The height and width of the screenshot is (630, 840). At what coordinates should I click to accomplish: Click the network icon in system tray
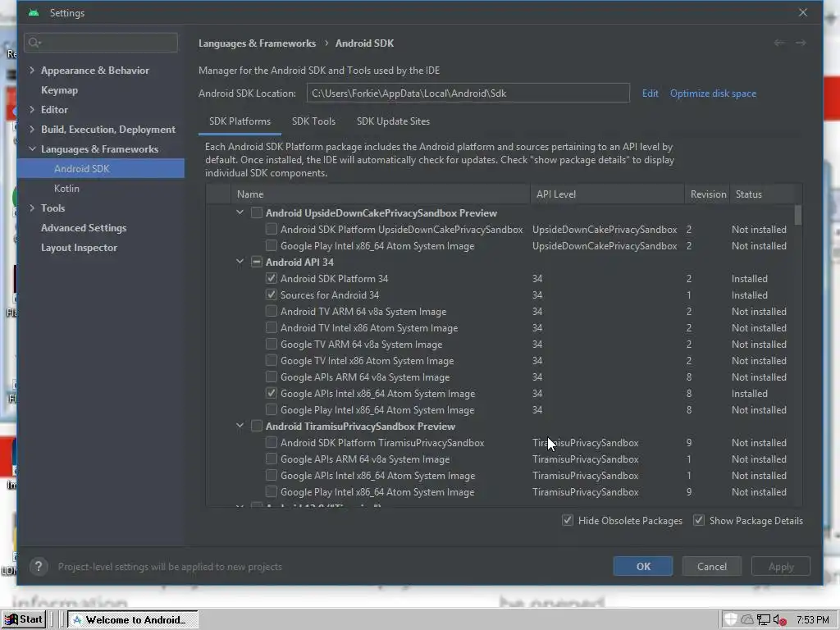pos(764,620)
